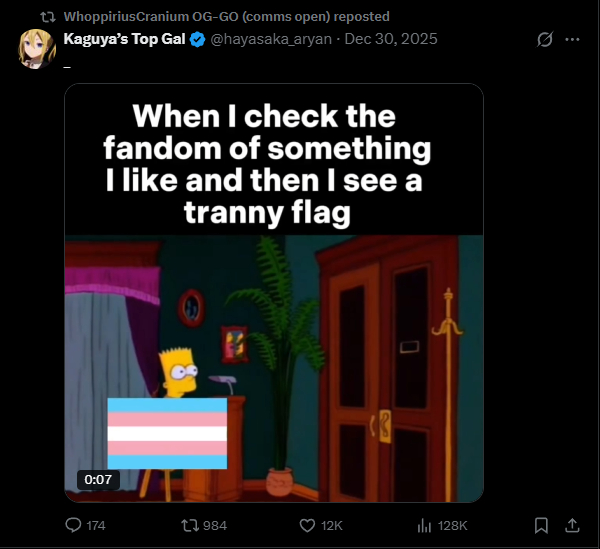
Task: Like the post with the heart icon
Action: 308,525
